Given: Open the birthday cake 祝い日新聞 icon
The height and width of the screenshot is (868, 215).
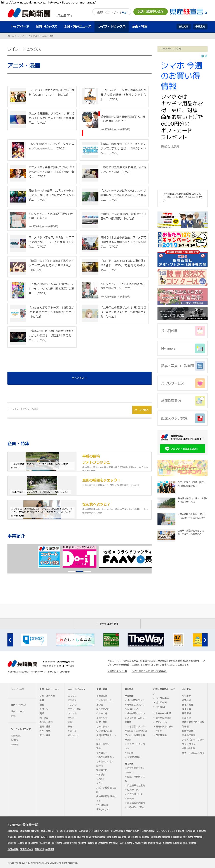Looking at the screenshot, I should [200, 331].
